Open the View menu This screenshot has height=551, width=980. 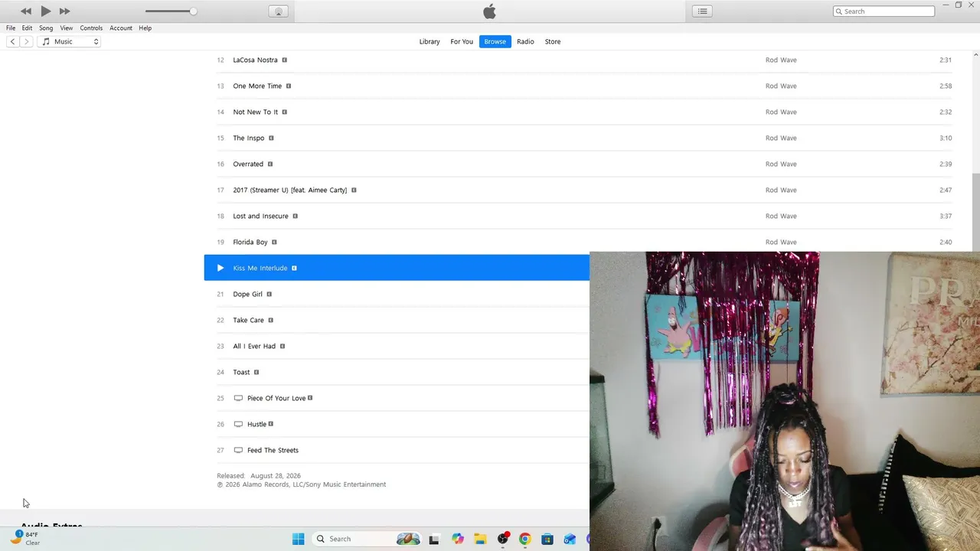(x=67, y=28)
